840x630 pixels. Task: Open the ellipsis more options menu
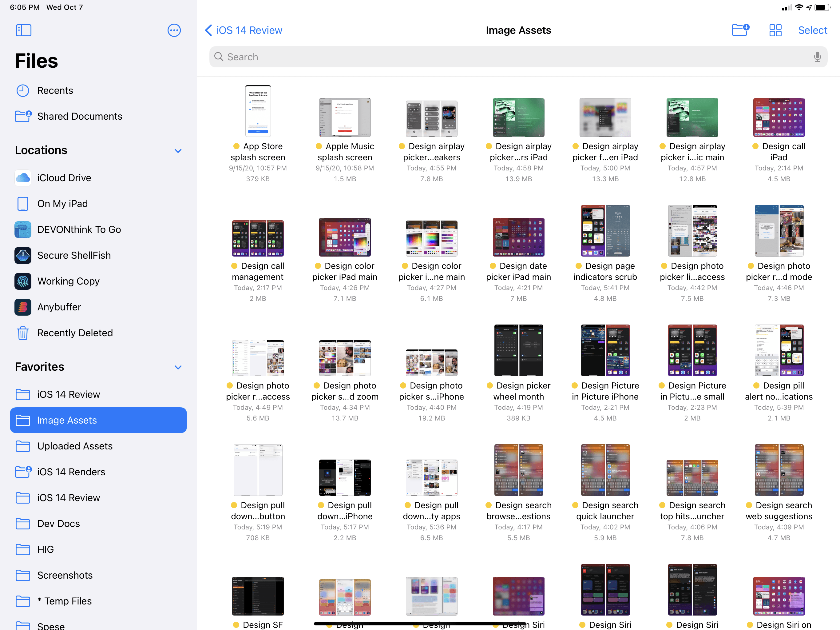[174, 30]
